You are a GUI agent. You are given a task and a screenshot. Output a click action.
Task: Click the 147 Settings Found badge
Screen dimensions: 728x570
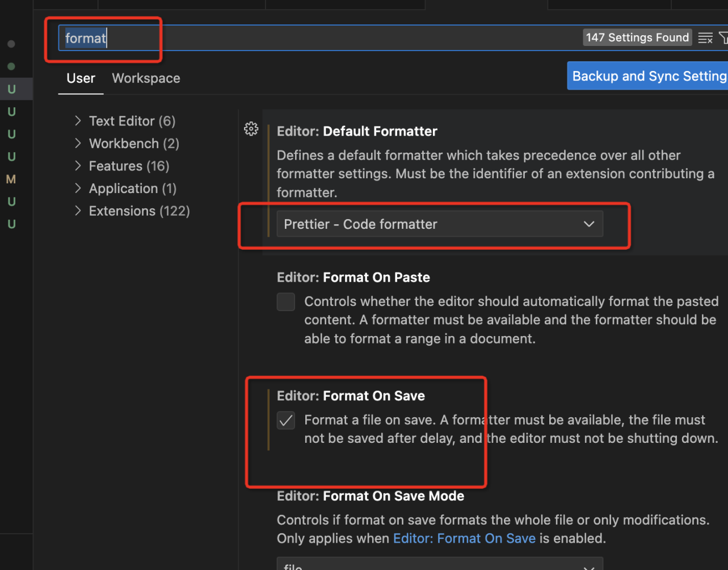coord(637,37)
